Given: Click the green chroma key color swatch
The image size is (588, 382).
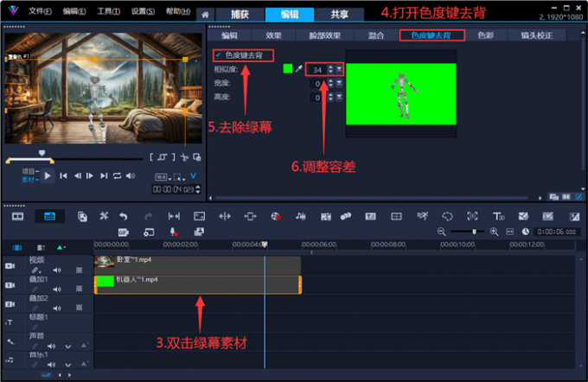Looking at the screenshot, I should pos(288,69).
